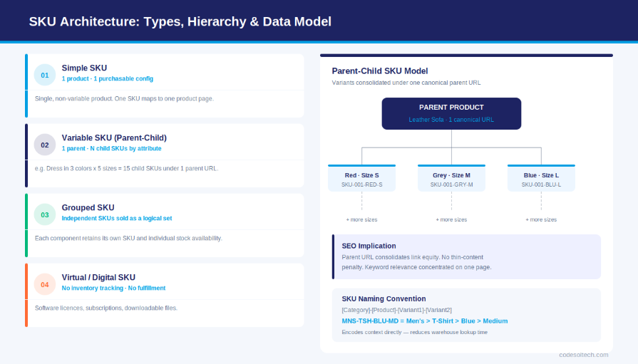Screen dimensions: 638x364
Task: Select the 'Grouped SKU' heading
Action: (88, 208)
